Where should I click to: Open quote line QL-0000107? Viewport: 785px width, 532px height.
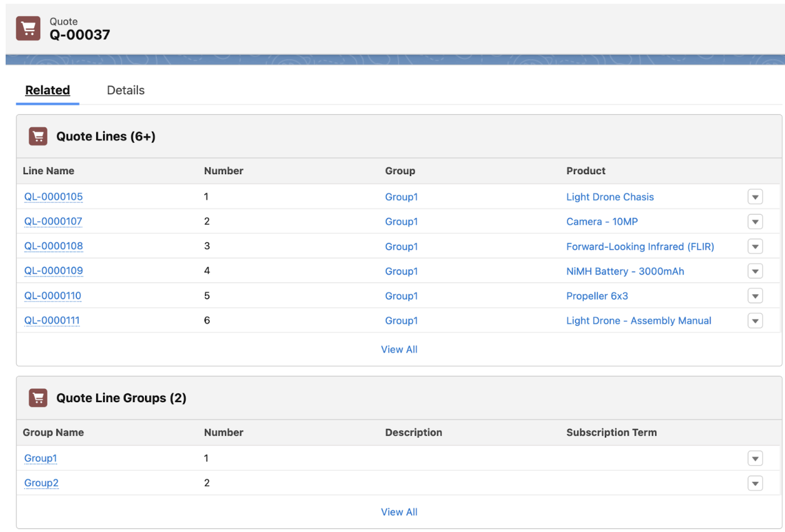(x=53, y=221)
